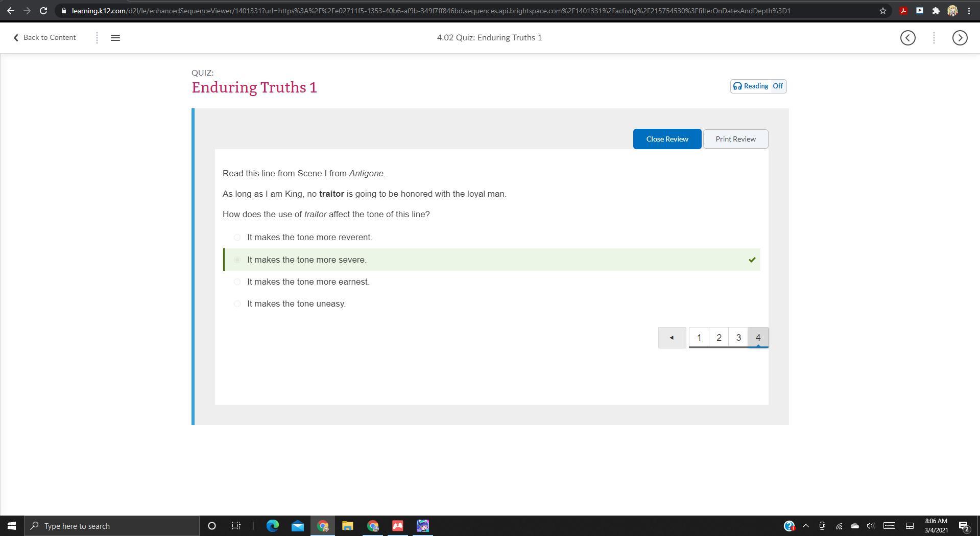
Task: Open the red app icon on the taskbar
Action: [x=398, y=526]
